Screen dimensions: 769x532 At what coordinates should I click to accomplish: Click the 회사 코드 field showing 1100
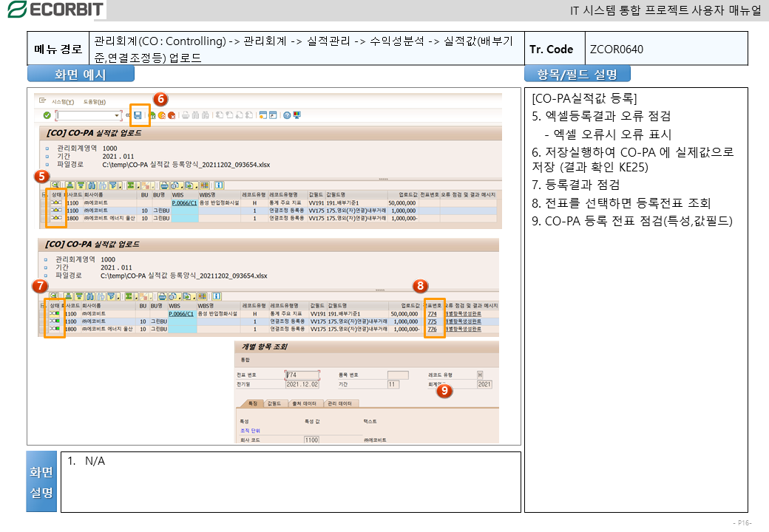(x=311, y=440)
